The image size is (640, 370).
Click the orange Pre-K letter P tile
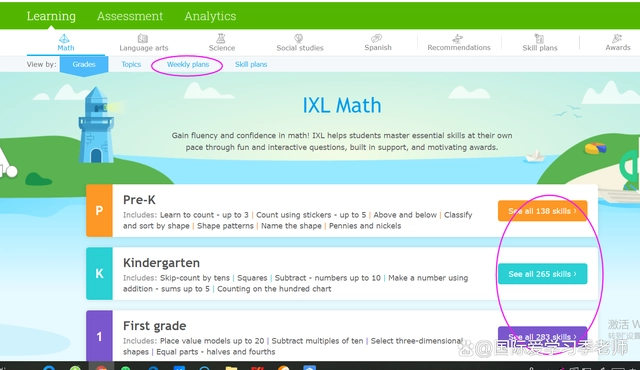click(99, 210)
